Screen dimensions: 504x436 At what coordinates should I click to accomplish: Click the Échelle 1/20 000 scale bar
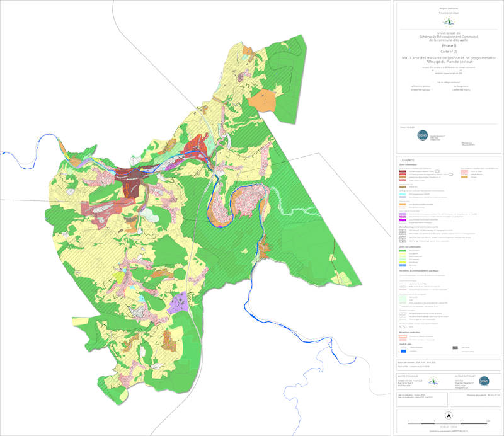(447, 423)
